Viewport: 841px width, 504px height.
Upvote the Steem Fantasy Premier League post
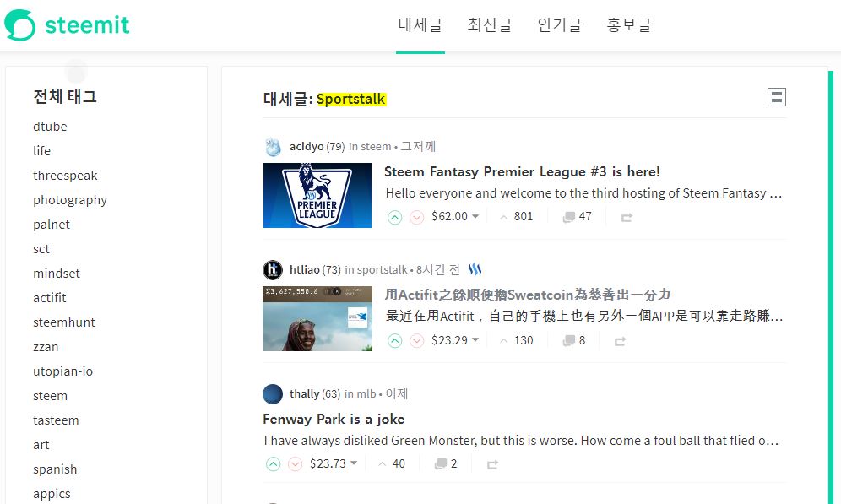[x=395, y=217]
